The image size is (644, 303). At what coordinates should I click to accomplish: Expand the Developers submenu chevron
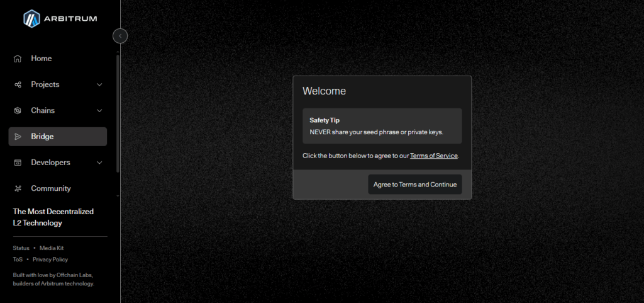99,163
